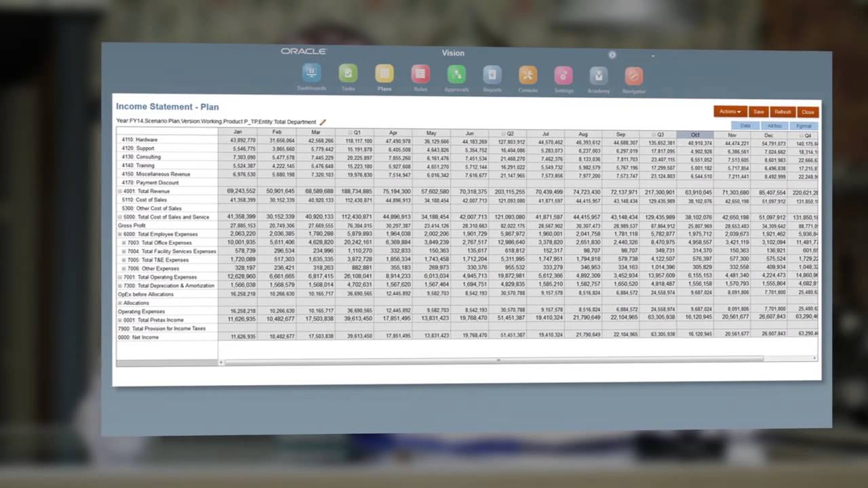Select the 5110: Cost of Sales label

[144, 200]
